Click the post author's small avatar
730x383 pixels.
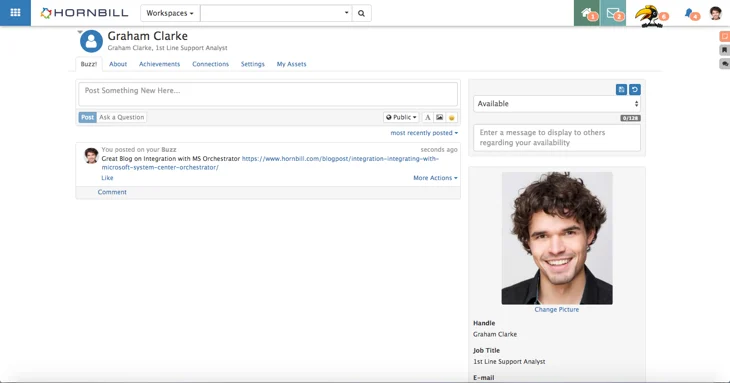point(91,155)
